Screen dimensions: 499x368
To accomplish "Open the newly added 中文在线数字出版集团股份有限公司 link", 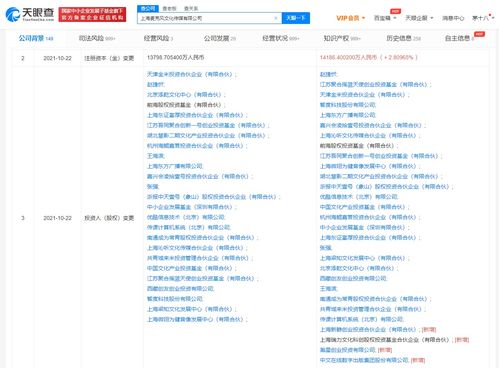I will coord(364,360).
